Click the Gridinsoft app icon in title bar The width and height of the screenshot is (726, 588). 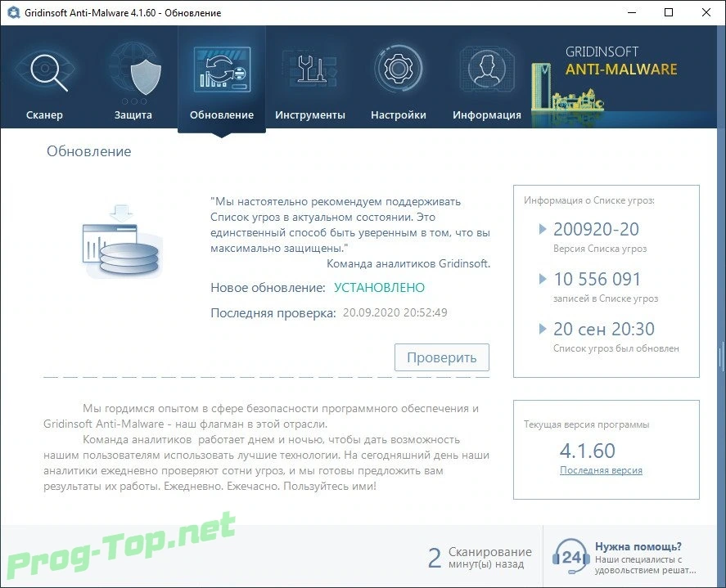(13, 12)
